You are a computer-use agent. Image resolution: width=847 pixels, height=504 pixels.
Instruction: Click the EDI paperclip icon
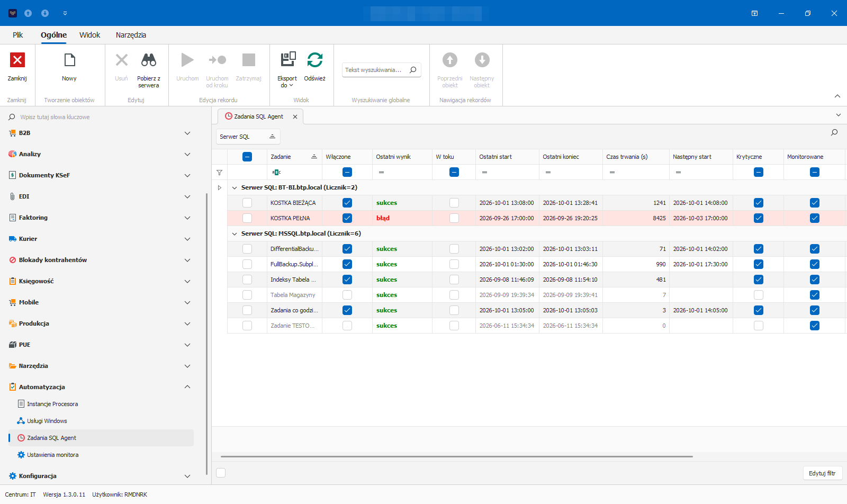coord(13,196)
